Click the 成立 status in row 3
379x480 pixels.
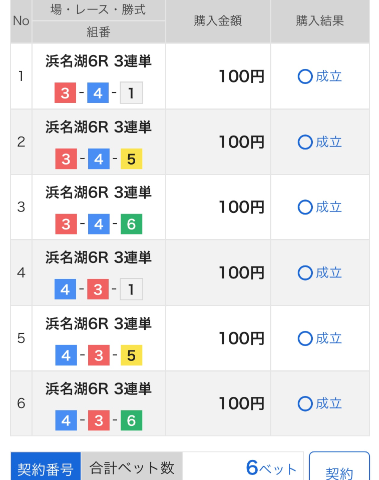point(320,207)
